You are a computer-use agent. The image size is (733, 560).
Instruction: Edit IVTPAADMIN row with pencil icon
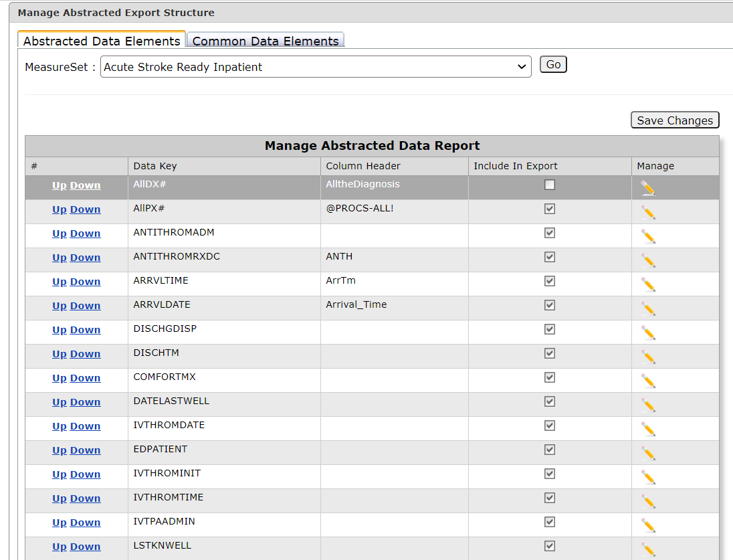click(x=647, y=525)
